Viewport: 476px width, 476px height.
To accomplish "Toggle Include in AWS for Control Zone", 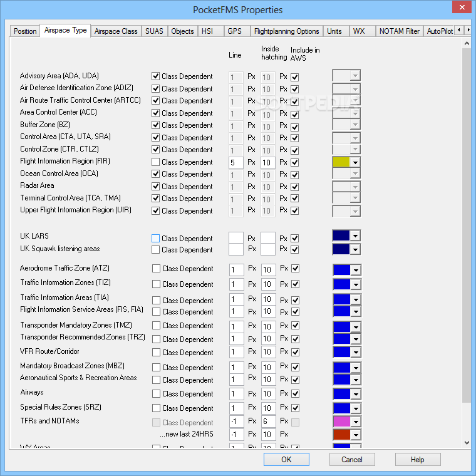I will [295, 150].
